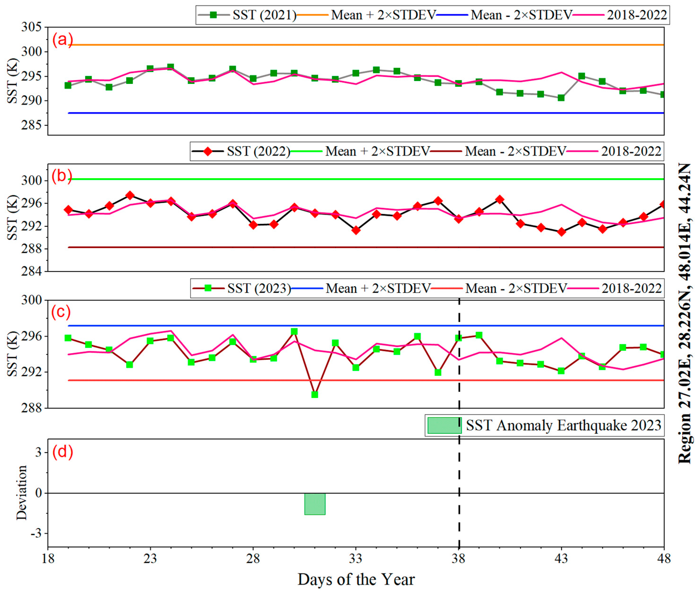Click the red Mean - 2×STDEV legend line in panel (c)

[447, 288]
